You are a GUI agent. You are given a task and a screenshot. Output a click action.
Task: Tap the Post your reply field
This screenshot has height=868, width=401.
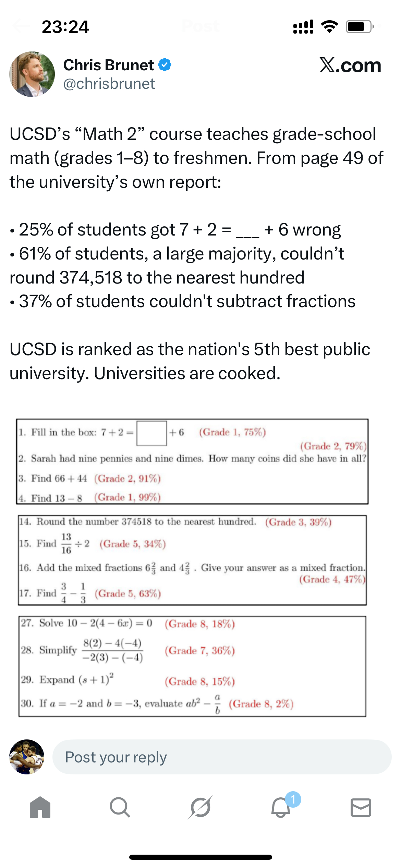(219, 757)
